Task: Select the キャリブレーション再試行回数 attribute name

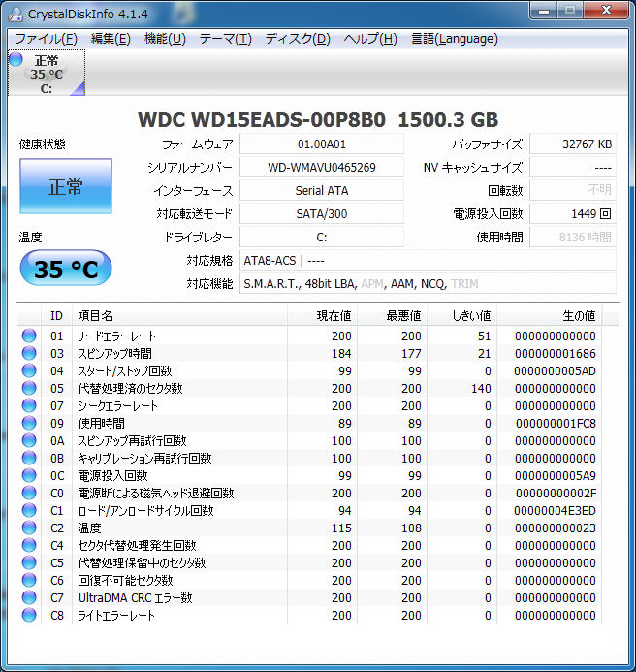Action: (x=144, y=458)
